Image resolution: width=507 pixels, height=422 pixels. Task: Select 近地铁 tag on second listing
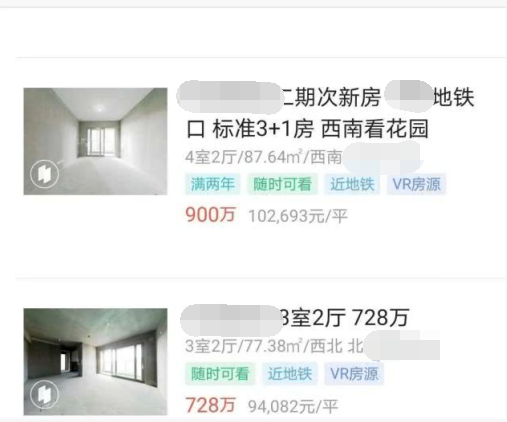click(x=290, y=374)
